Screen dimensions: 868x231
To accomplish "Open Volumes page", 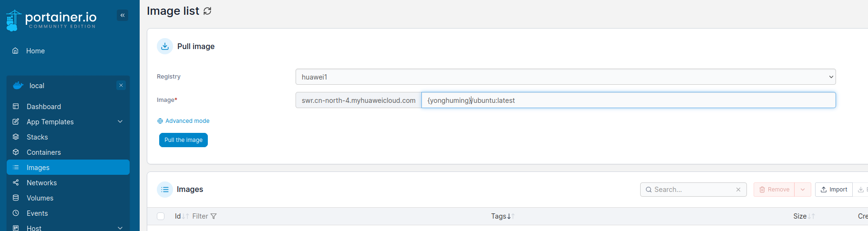I will coord(40,198).
